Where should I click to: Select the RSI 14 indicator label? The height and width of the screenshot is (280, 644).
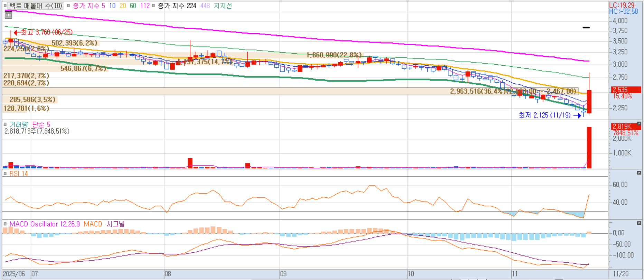pyautogui.click(x=19, y=174)
